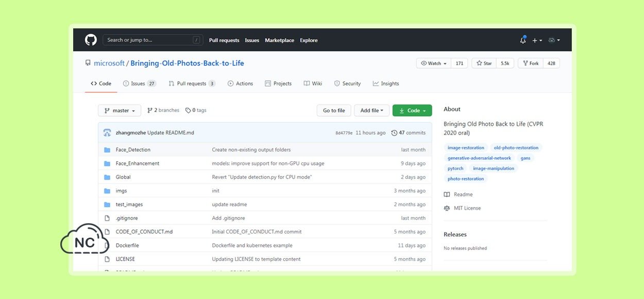This screenshot has width=644, height=299.
Task: Open the Global folder
Action: click(x=123, y=177)
